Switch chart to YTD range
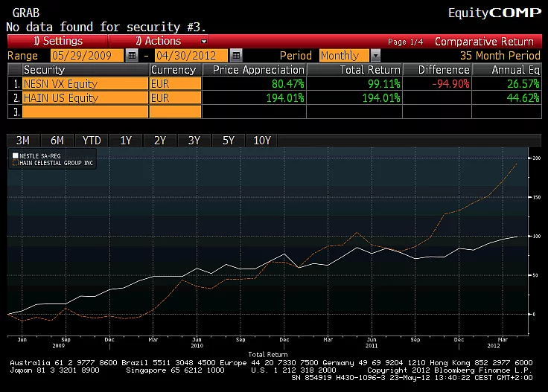The width and height of the screenshot is (548, 392). 92,141
